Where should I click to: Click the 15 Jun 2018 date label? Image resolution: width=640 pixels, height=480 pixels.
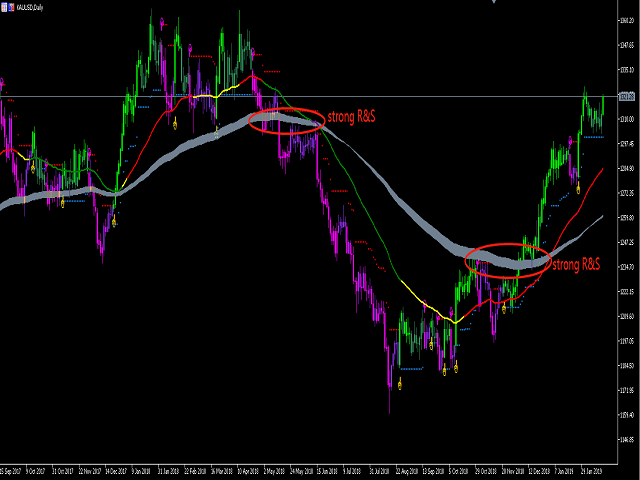point(327,471)
